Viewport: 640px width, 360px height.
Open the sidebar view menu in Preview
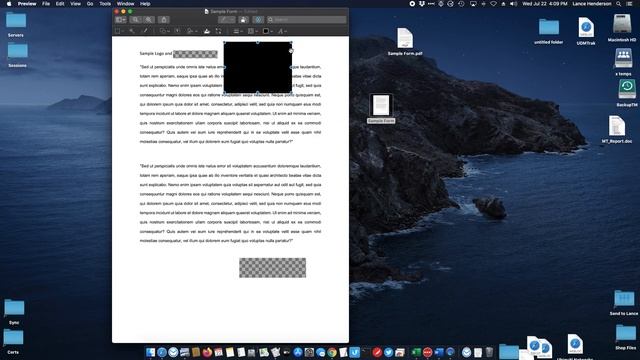point(121,20)
